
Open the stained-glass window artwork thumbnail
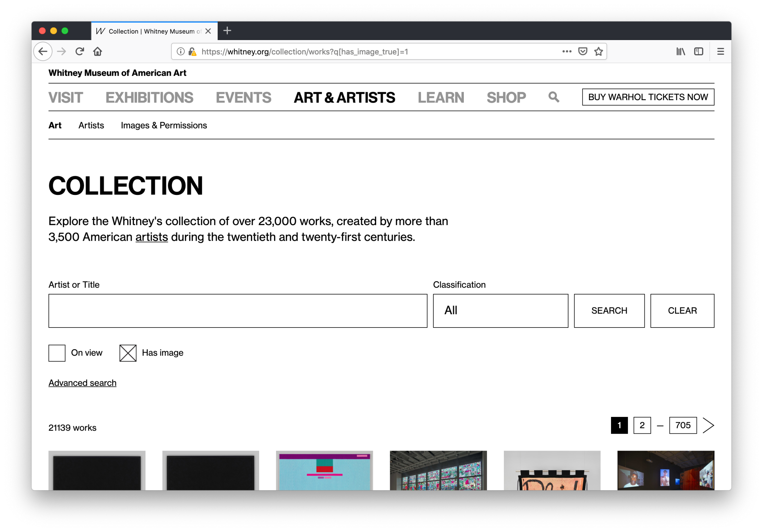point(438,471)
